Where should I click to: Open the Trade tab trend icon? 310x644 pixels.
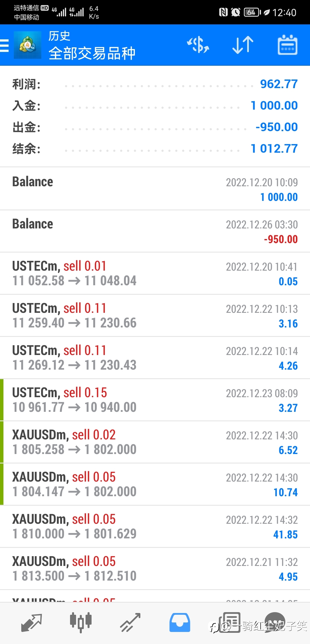(130, 622)
